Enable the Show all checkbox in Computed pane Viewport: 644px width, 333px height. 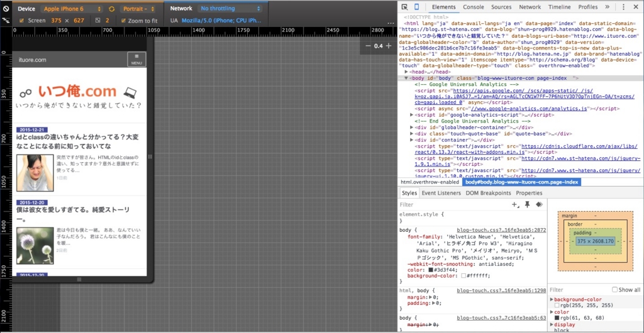615,290
